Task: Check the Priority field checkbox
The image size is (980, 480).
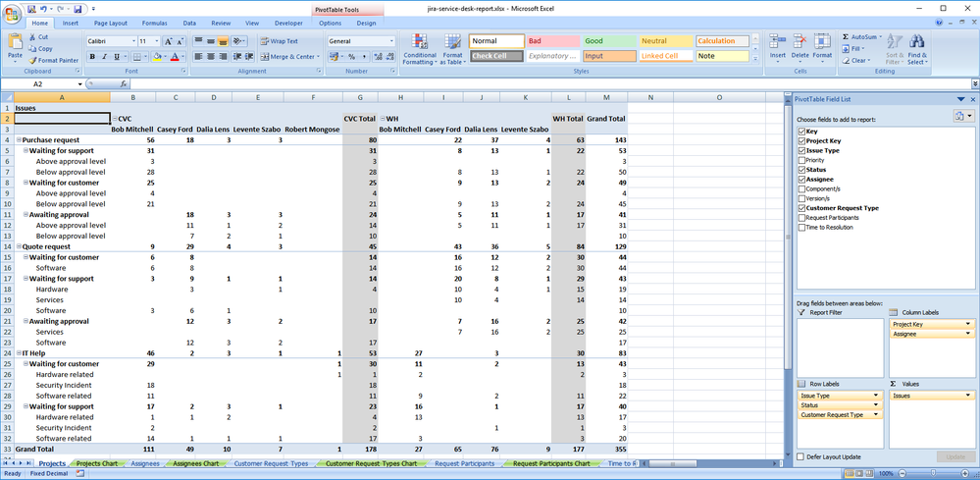Action: tap(801, 161)
